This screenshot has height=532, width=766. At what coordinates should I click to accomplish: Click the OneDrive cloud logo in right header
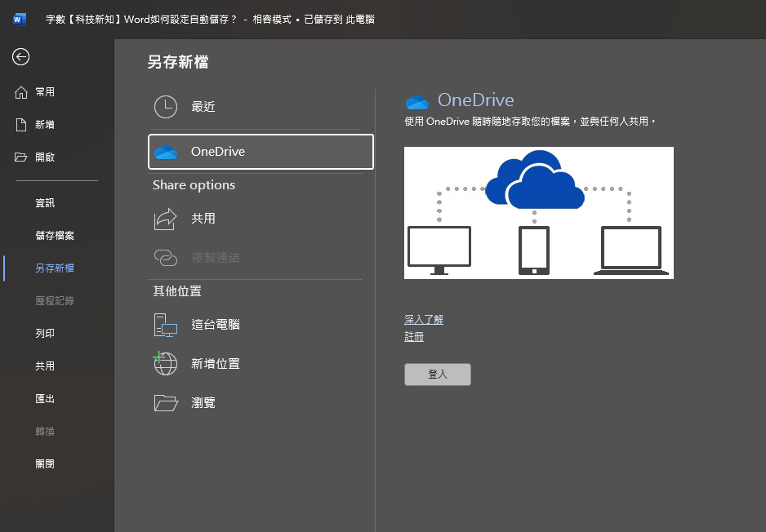(x=417, y=102)
